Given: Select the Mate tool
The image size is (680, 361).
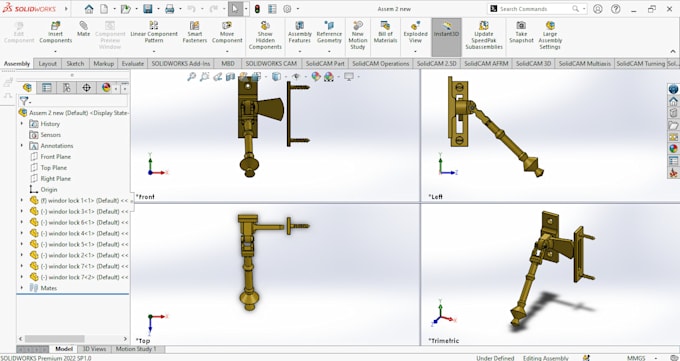Looking at the screenshot, I should pyautogui.click(x=84, y=30).
